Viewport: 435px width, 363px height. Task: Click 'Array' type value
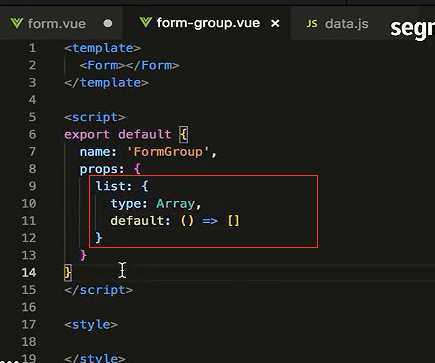pyautogui.click(x=176, y=204)
